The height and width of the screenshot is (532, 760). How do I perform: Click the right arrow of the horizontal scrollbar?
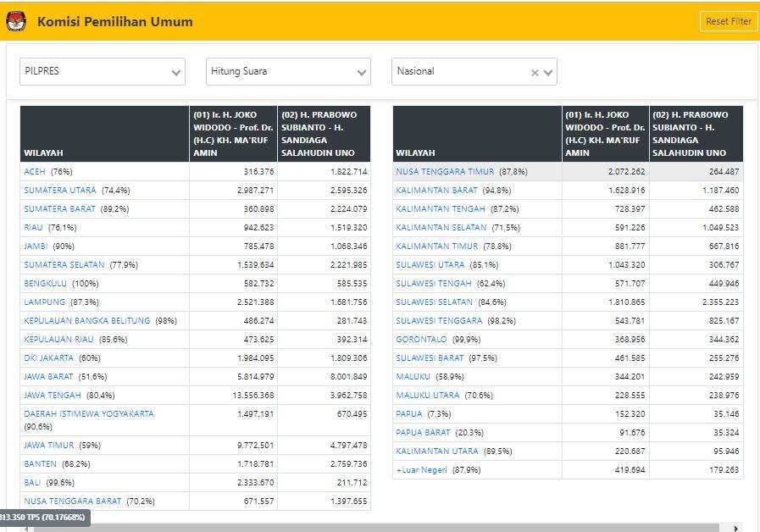pyautogui.click(x=735, y=528)
